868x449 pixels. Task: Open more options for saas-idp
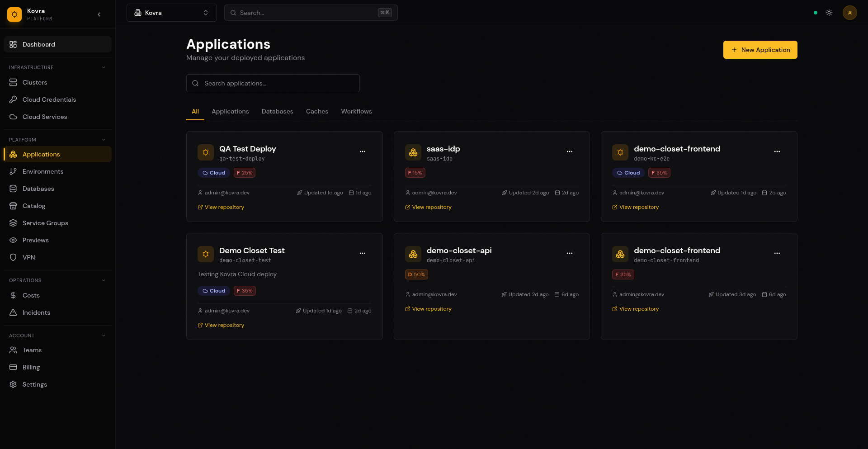(x=570, y=151)
